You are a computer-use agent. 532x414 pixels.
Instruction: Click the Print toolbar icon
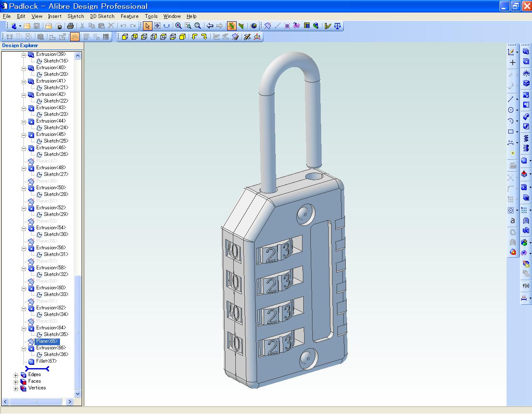70,26
